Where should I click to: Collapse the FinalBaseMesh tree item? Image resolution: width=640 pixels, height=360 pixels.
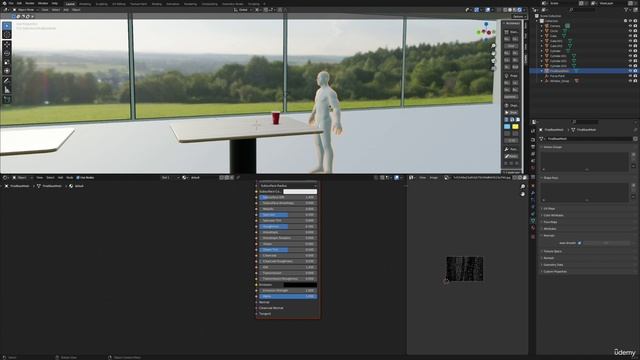[x=542, y=71]
